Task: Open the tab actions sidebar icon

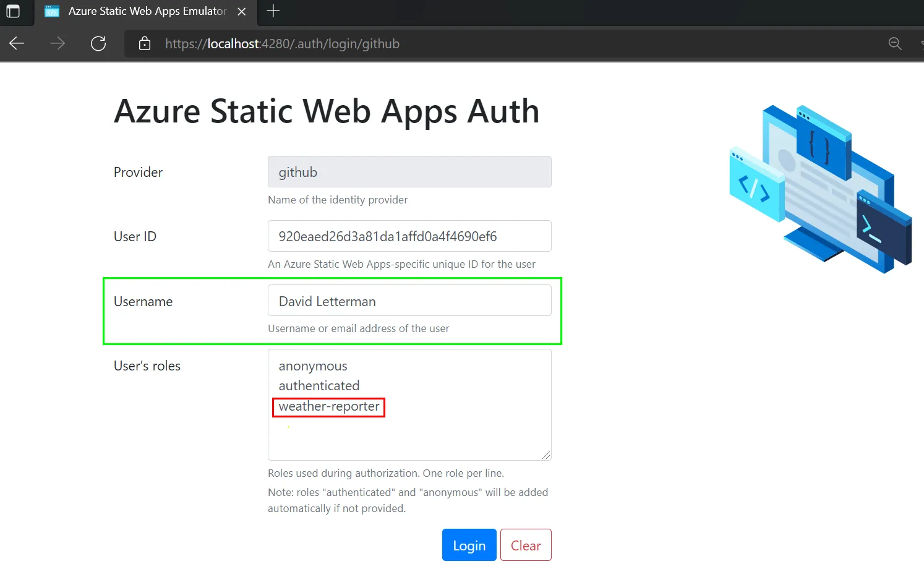Action: pyautogui.click(x=13, y=11)
